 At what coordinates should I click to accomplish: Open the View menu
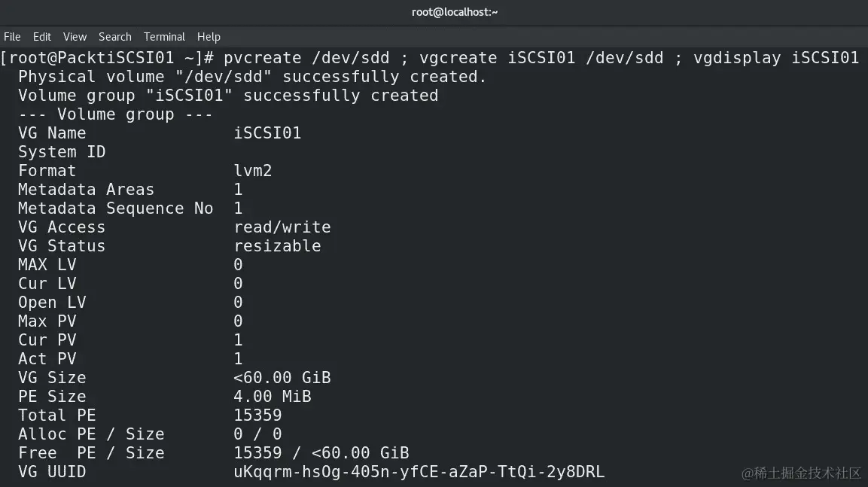click(x=74, y=36)
